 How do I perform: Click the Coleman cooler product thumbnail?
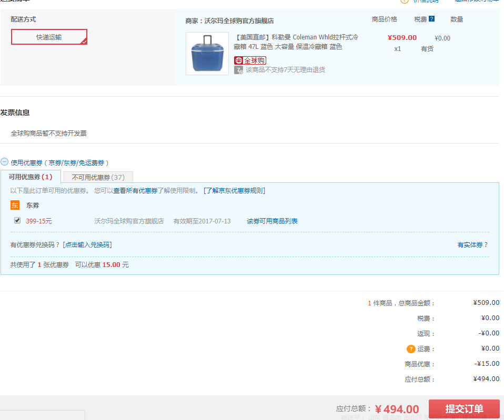pyautogui.click(x=207, y=53)
